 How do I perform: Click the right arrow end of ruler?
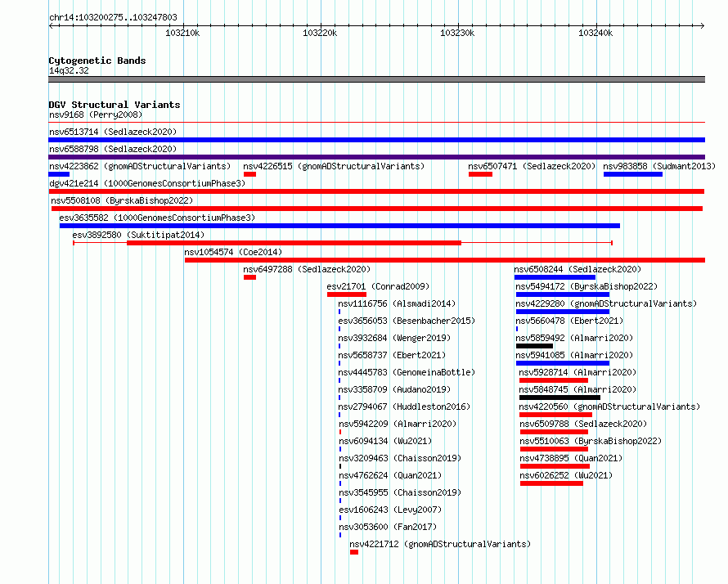pos(702,25)
